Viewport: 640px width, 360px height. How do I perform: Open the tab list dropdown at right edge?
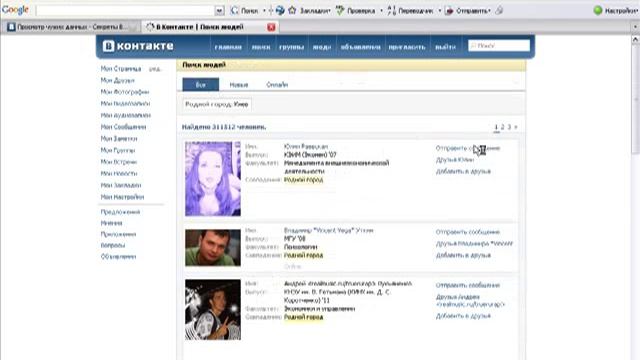pos(635,27)
